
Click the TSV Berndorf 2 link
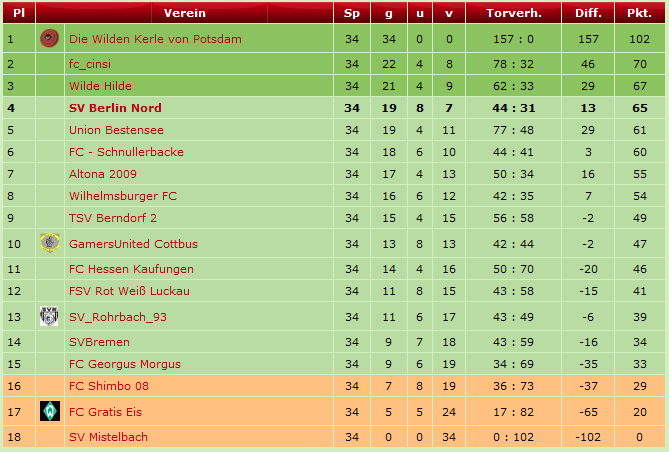pyautogui.click(x=113, y=218)
